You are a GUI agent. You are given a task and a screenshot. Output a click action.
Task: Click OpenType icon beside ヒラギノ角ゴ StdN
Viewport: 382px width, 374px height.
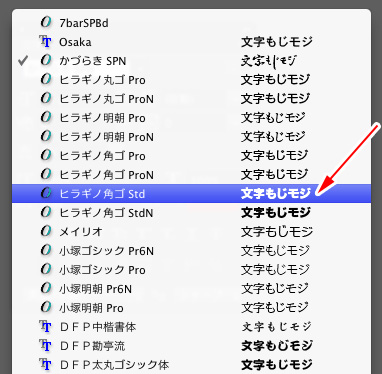(46, 212)
